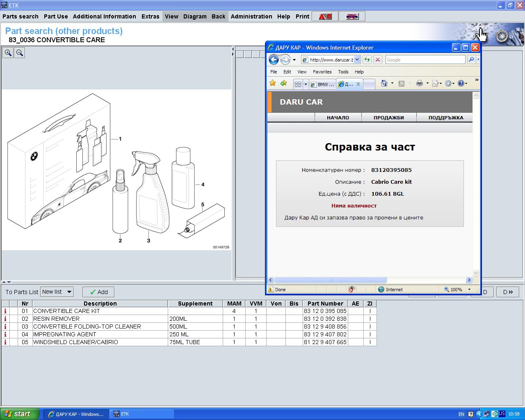Click the IE horizontal scrollbar thumb

[x=330, y=280]
